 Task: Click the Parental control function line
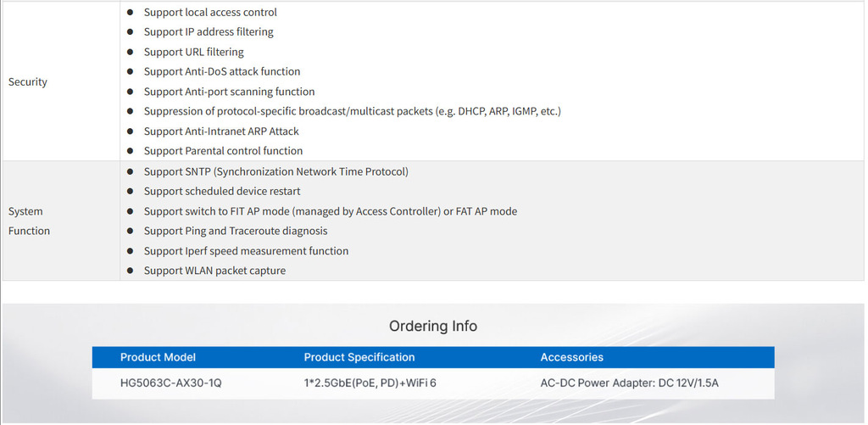point(223,151)
